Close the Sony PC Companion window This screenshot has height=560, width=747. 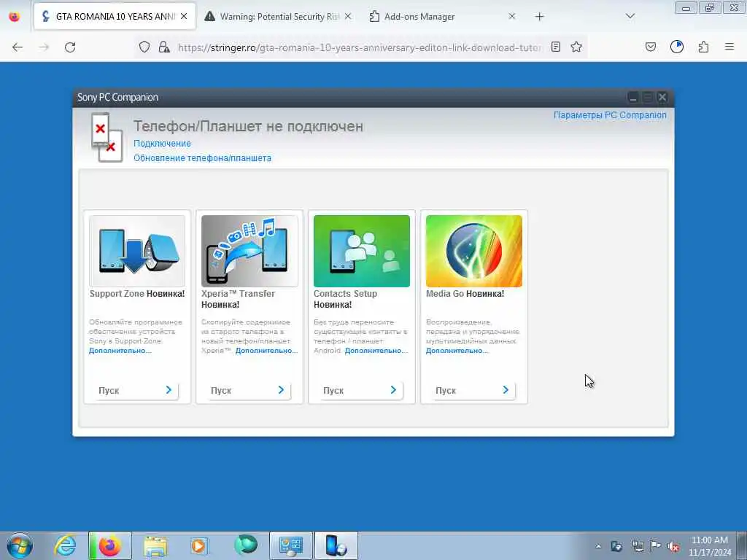coord(662,98)
